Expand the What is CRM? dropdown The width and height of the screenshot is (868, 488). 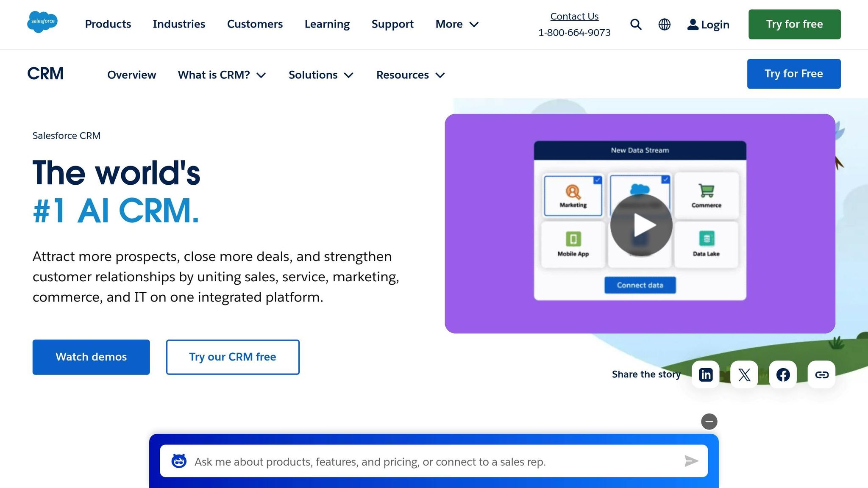tap(222, 75)
